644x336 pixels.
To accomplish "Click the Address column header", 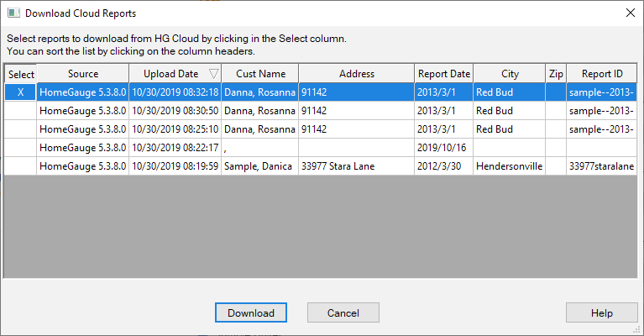I will pyautogui.click(x=357, y=74).
